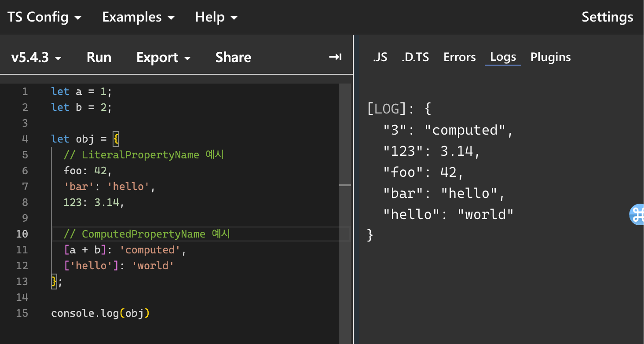Screen dimensions: 644x344
Task: Switch to the .D.TS tab
Action: 415,57
